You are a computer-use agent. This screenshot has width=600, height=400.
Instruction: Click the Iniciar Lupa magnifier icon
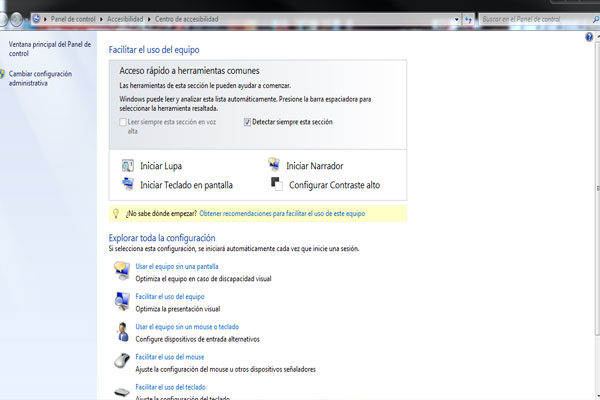pos(127,165)
